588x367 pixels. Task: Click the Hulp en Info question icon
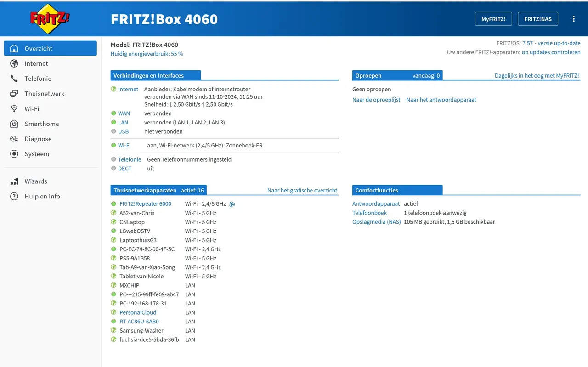pos(14,196)
